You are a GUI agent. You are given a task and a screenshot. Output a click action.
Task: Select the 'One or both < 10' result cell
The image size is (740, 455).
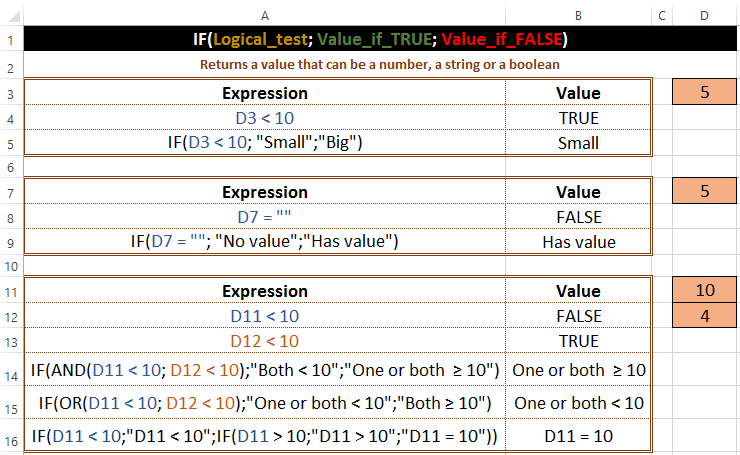click(578, 404)
